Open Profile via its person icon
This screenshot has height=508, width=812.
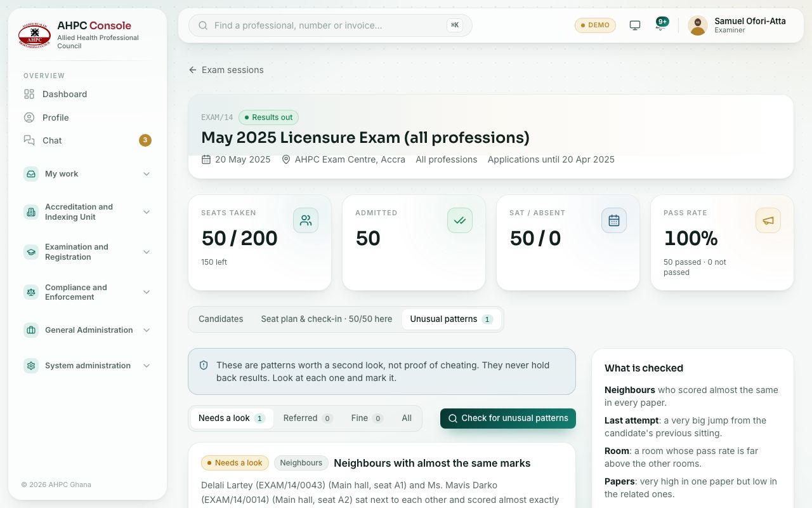pyautogui.click(x=29, y=117)
